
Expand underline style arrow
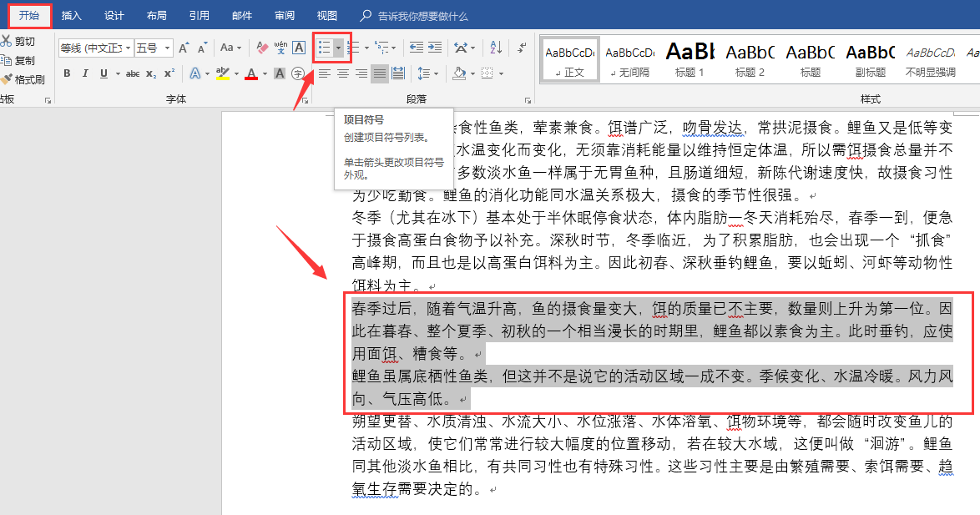click(x=117, y=73)
